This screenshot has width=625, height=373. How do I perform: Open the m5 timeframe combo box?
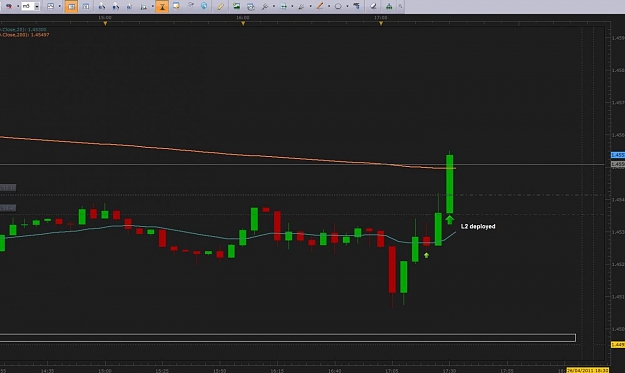coord(31,6)
